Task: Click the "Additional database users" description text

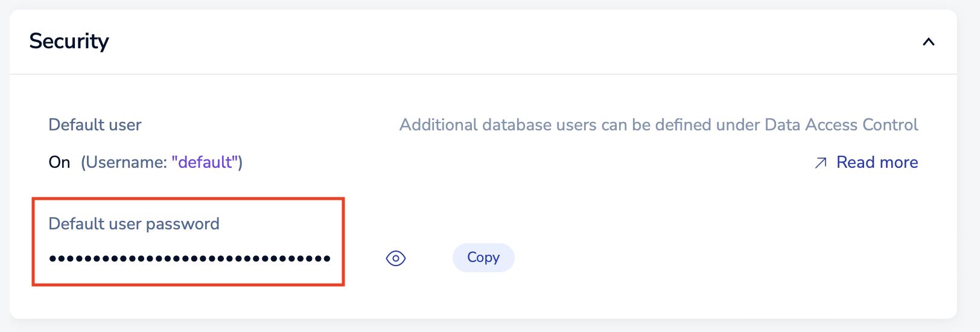Action: (x=658, y=125)
